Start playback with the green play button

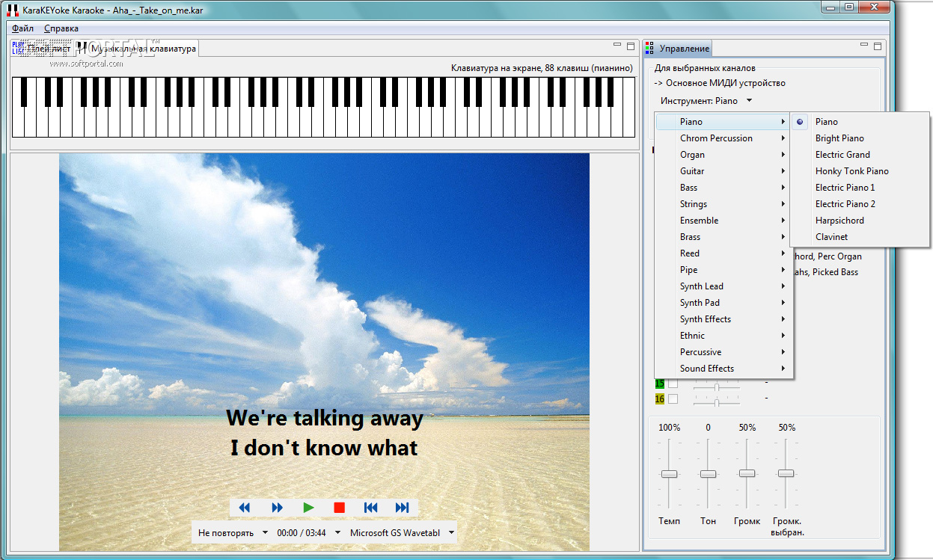308,508
